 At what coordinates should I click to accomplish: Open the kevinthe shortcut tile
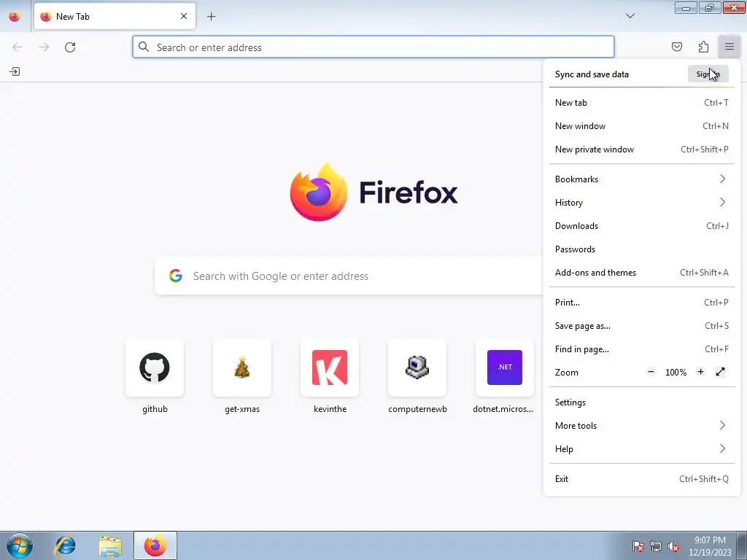coord(330,376)
